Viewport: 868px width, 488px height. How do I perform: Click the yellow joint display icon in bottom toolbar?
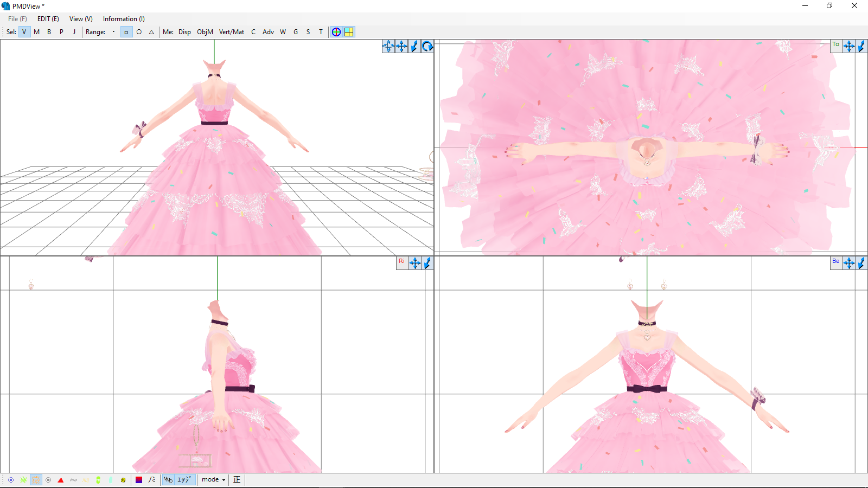pyautogui.click(x=123, y=479)
